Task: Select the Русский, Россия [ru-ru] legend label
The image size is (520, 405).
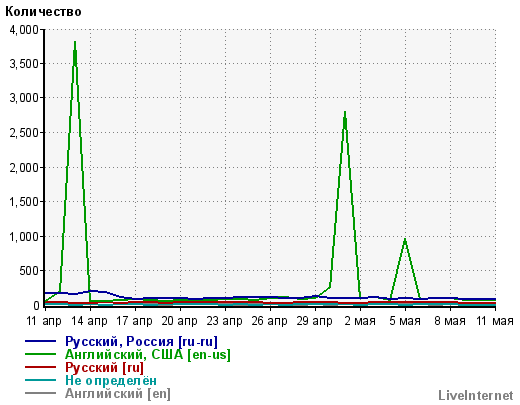Action: [x=141, y=342]
